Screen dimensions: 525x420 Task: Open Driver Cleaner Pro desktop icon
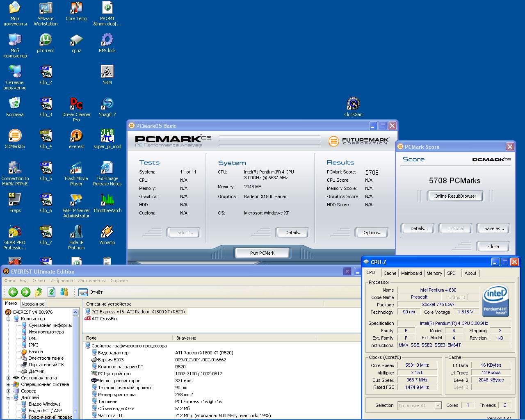coord(76,110)
